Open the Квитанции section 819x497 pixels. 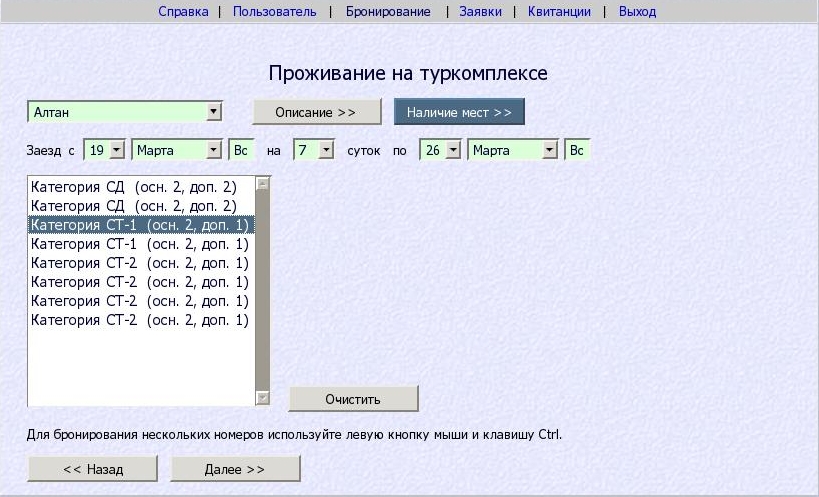(x=559, y=11)
